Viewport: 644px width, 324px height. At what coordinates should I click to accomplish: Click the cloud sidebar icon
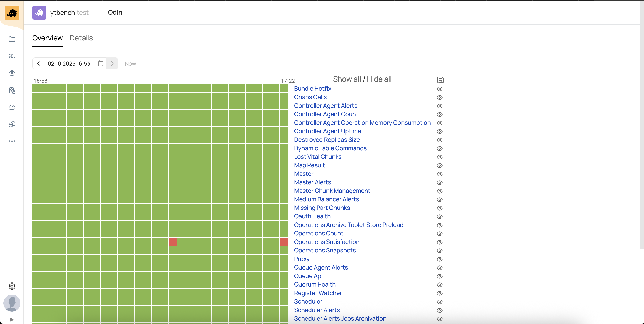pyautogui.click(x=12, y=107)
